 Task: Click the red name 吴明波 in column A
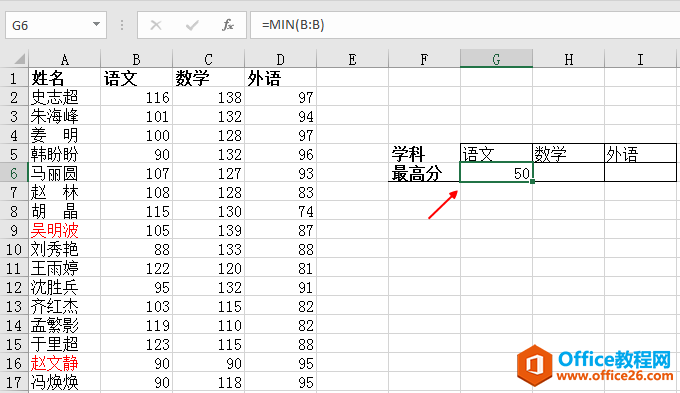point(55,230)
